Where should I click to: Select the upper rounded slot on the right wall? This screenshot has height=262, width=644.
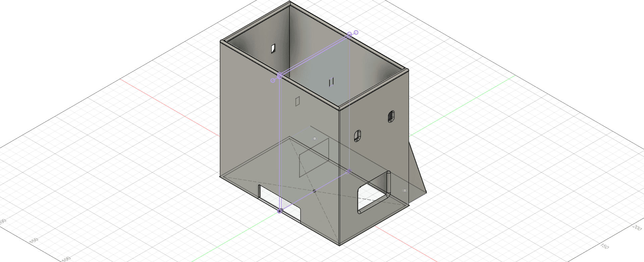pos(391,116)
